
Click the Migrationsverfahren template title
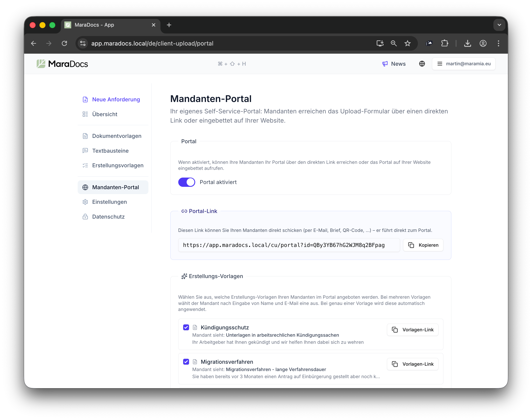[227, 362]
